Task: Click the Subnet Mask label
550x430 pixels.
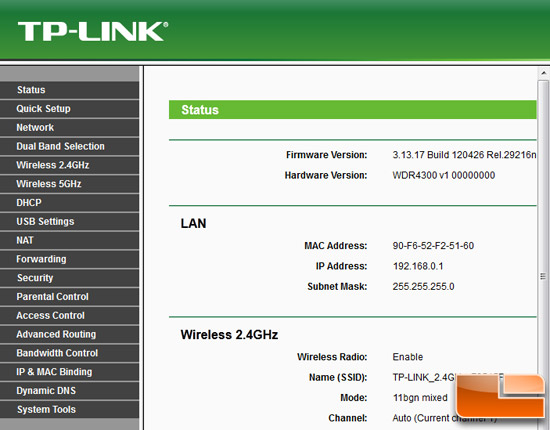Action: pyautogui.click(x=337, y=287)
